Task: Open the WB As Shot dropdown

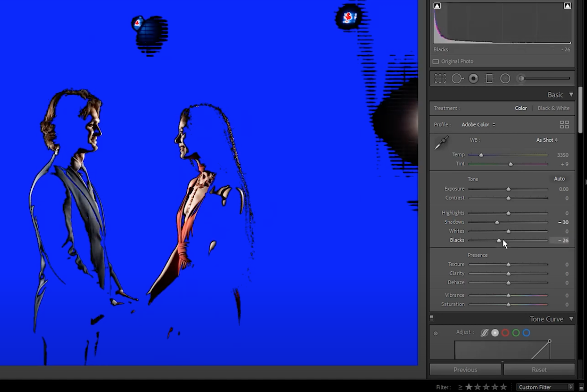Action: pos(546,140)
